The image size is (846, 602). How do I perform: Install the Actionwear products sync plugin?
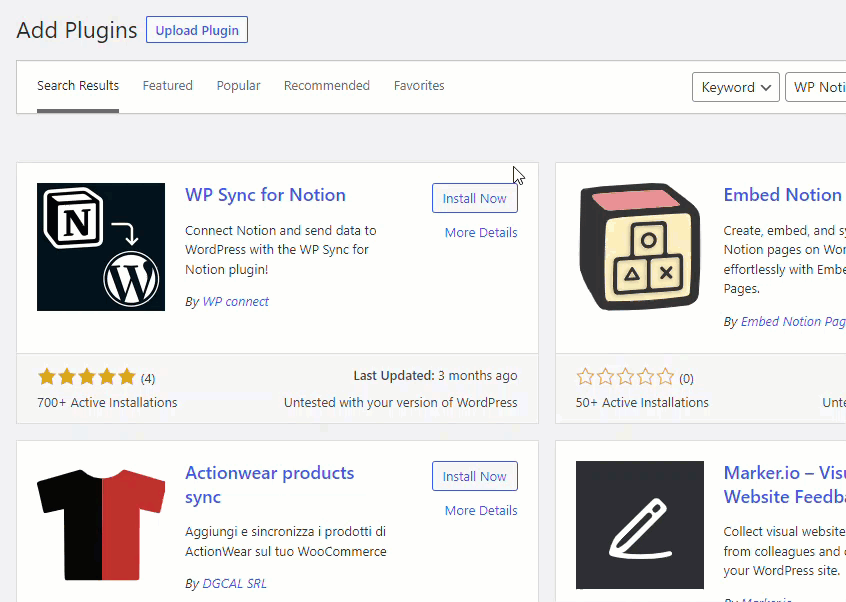(x=474, y=476)
